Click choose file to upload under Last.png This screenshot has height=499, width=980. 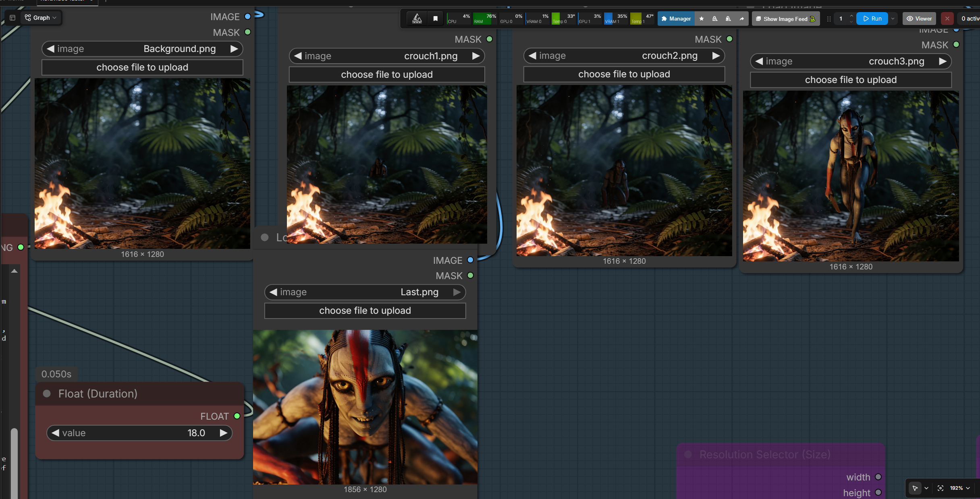pyautogui.click(x=365, y=311)
